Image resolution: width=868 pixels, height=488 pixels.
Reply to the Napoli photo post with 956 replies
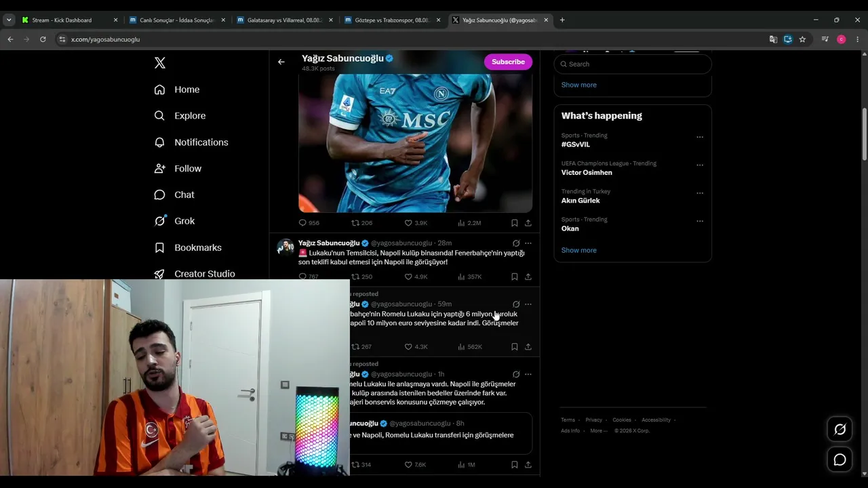309,223
